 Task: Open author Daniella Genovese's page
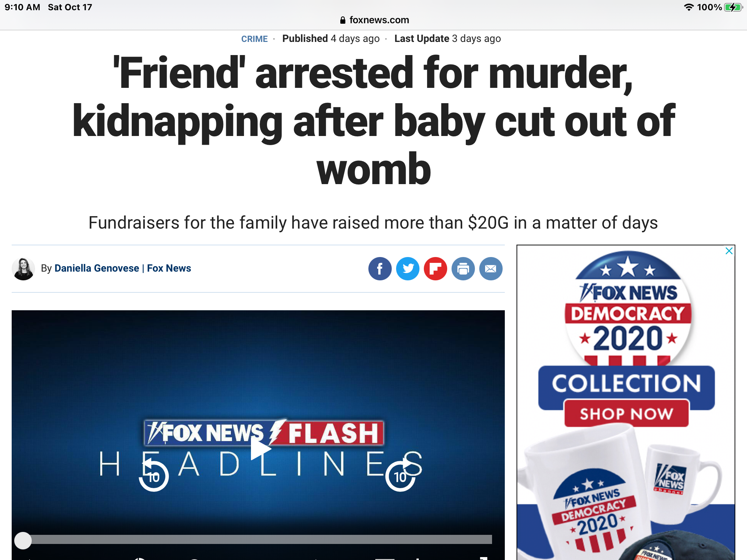pyautogui.click(x=97, y=268)
